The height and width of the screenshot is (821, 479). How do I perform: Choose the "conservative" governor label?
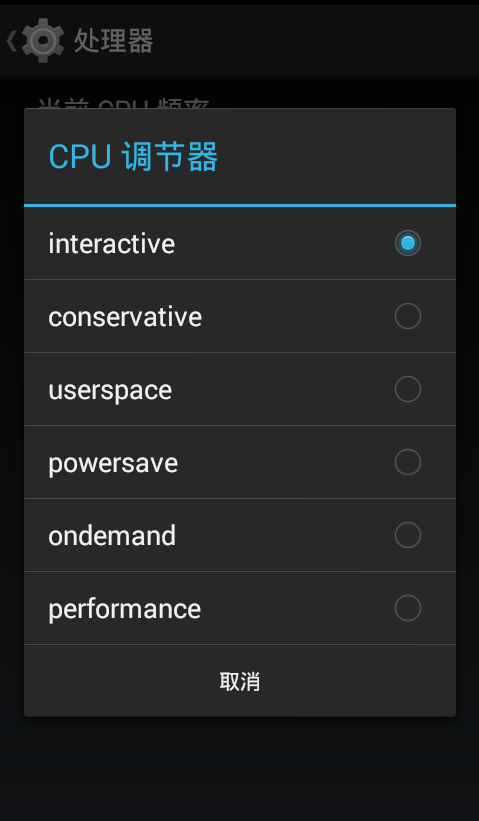pyautogui.click(x=125, y=317)
